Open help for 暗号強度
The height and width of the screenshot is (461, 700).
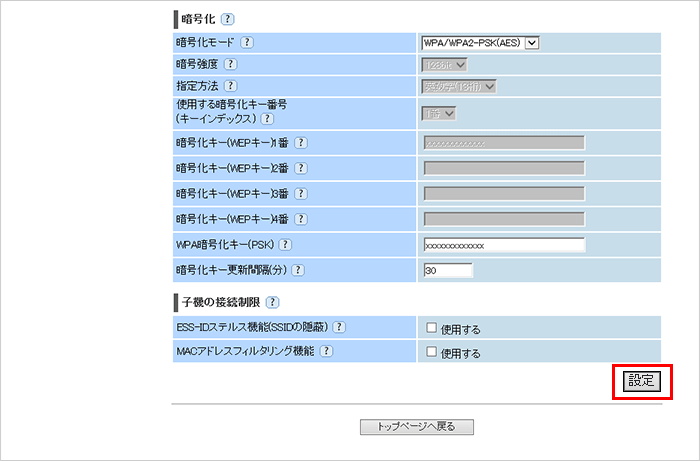[x=231, y=65]
